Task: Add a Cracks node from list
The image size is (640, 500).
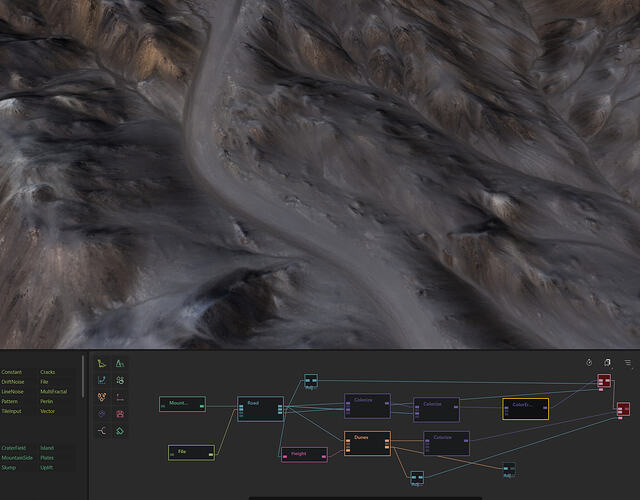Action: pyautogui.click(x=48, y=372)
